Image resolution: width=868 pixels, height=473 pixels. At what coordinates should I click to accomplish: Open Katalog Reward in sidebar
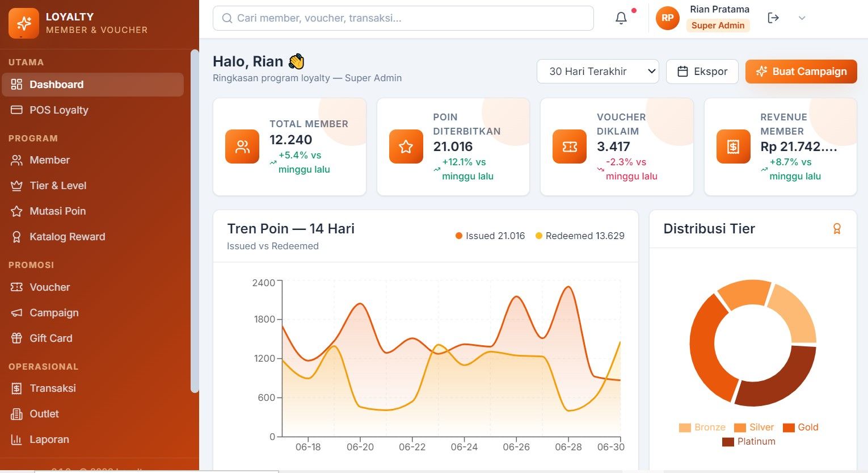92,237
